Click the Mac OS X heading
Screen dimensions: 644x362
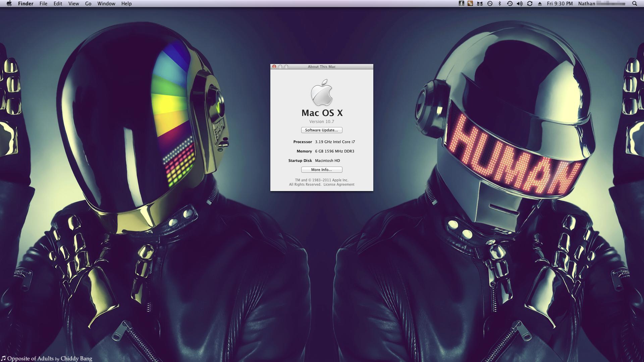click(322, 113)
